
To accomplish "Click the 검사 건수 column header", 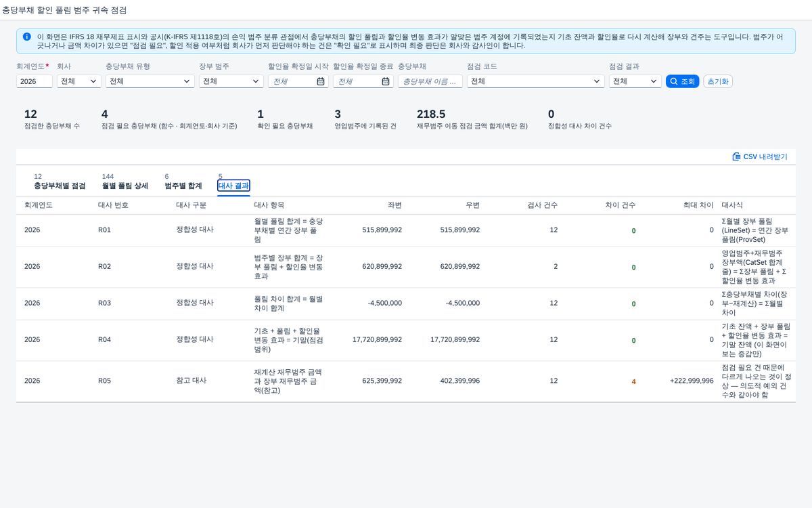I will (543, 205).
